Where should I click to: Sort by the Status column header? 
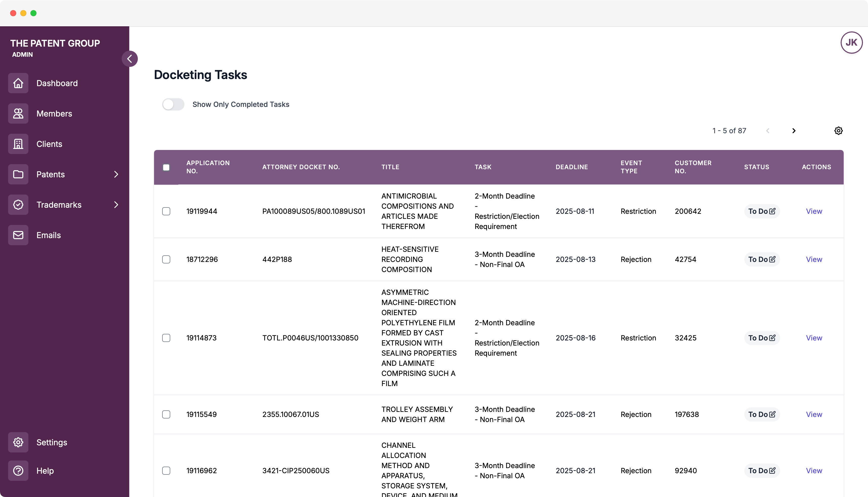coord(756,167)
